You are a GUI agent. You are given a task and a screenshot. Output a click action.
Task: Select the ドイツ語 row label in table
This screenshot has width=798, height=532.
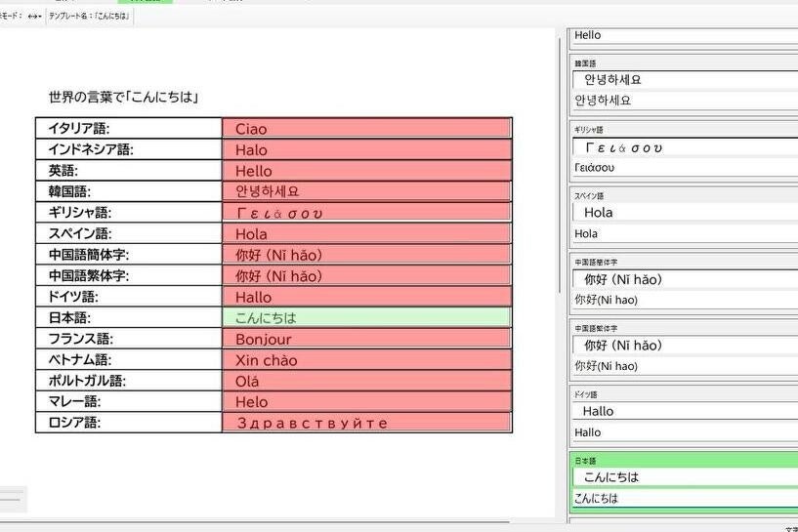[73, 297]
